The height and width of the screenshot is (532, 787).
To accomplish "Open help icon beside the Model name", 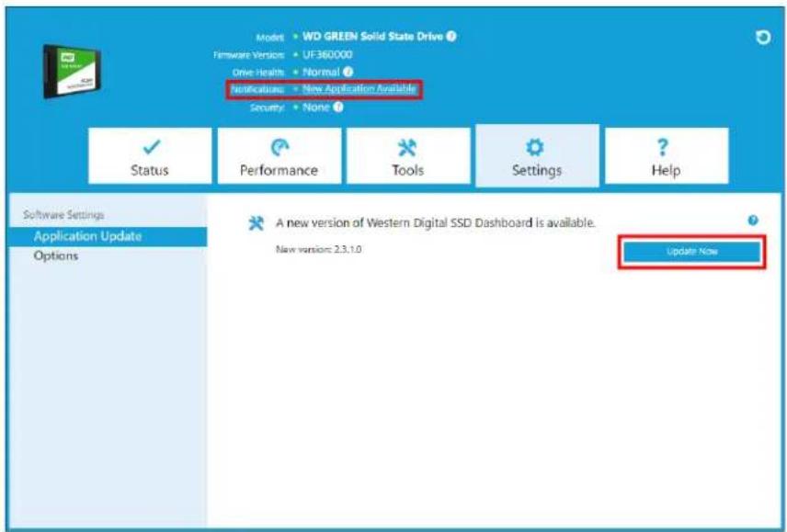I will click(x=451, y=36).
